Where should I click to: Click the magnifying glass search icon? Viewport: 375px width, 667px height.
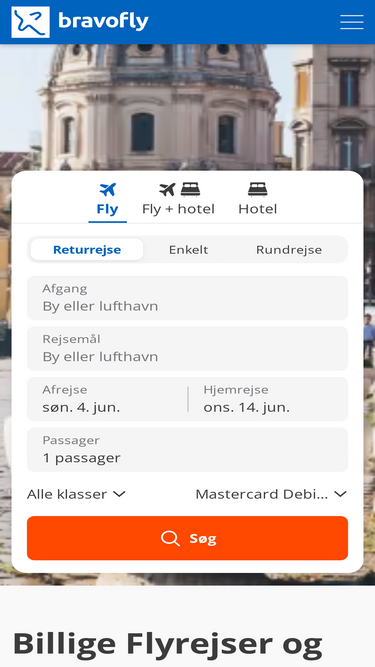(170, 538)
